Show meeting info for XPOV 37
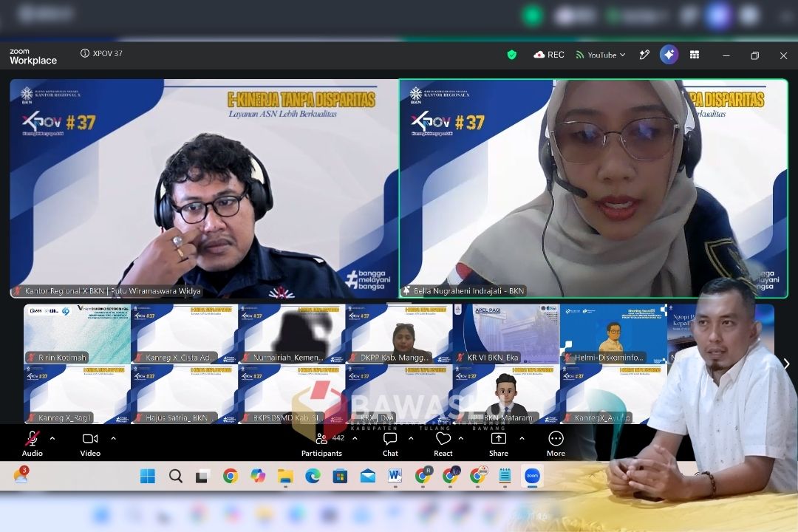Image resolution: width=798 pixels, height=532 pixels. pyautogui.click(x=85, y=53)
